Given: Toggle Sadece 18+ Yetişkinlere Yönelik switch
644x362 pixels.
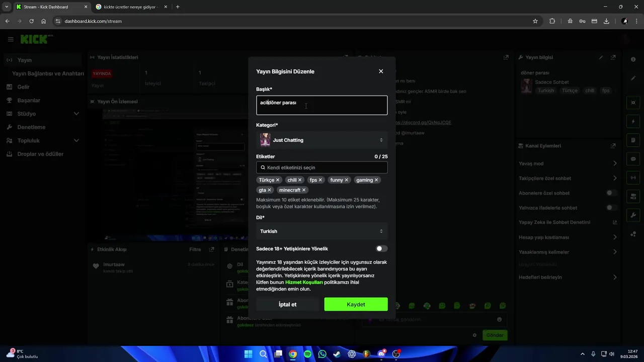Looking at the screenshot, I should [382, 248].
